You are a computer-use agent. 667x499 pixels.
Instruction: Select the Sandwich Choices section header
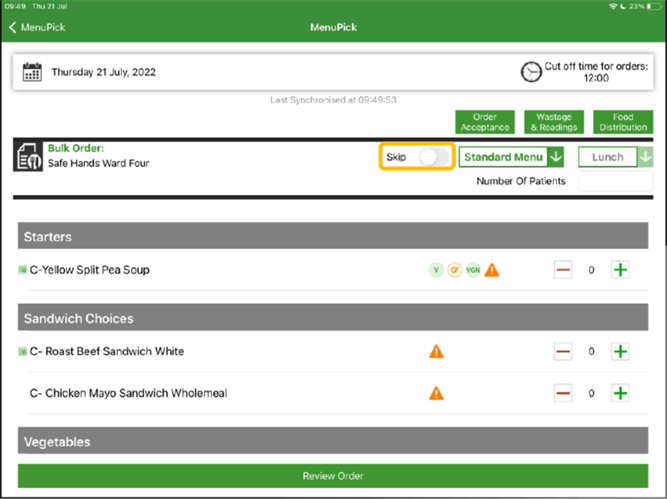click(333, 317)
